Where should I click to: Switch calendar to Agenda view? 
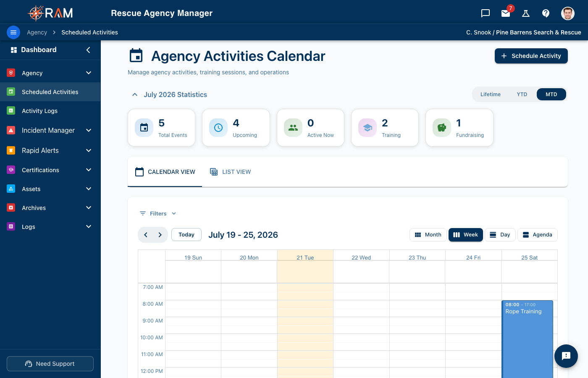click(x=538, y=235)
